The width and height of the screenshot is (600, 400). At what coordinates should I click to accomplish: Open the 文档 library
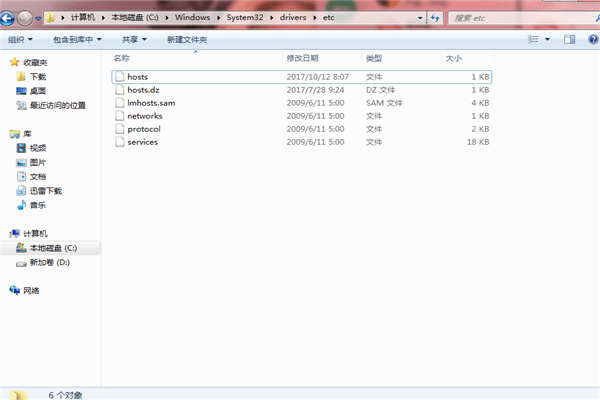click(38, 176)
